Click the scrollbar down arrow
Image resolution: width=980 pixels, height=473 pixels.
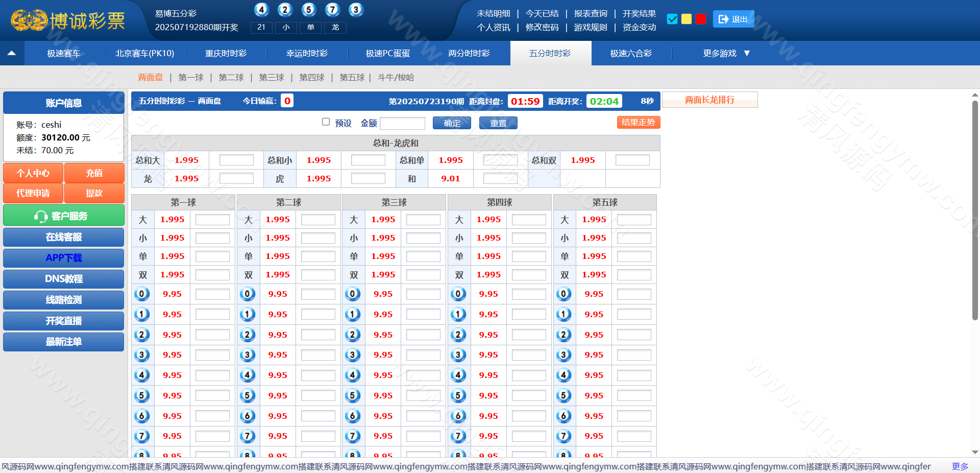[975, 452]
